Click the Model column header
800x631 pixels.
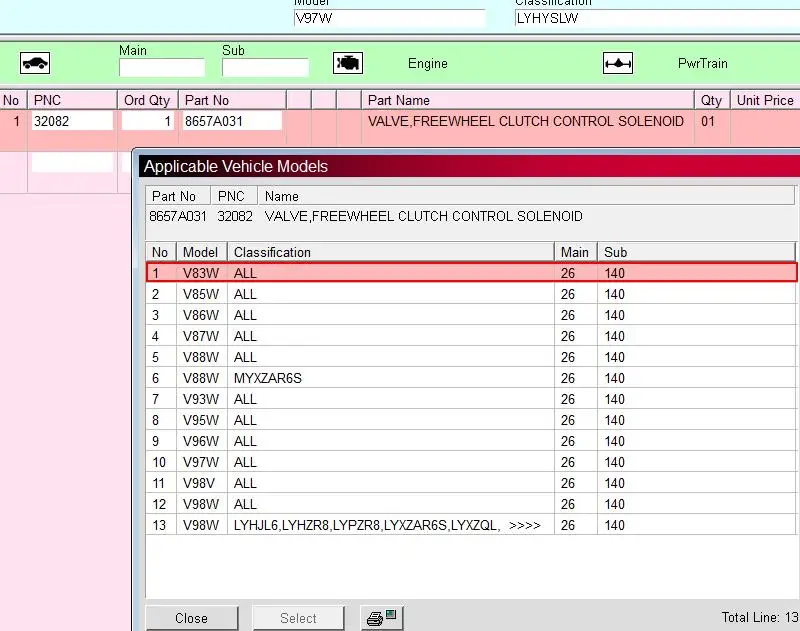click(201, 252)
